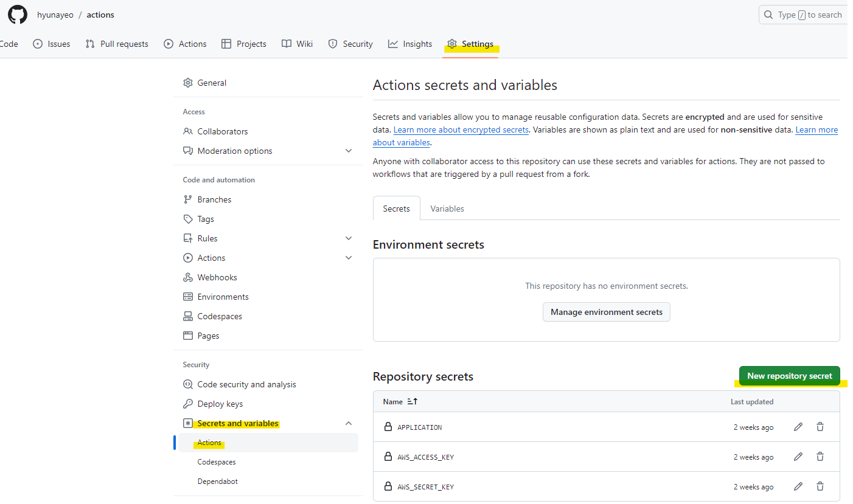Collapse Secrets and variables chevron
Viewport: 853px width, 504px height.
(349, 423)
